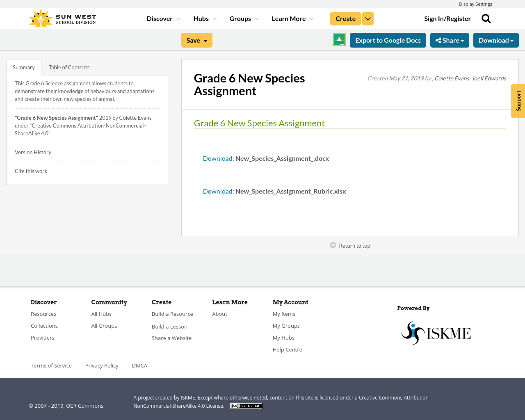Open the Download dropdown button

click(496, 40)
